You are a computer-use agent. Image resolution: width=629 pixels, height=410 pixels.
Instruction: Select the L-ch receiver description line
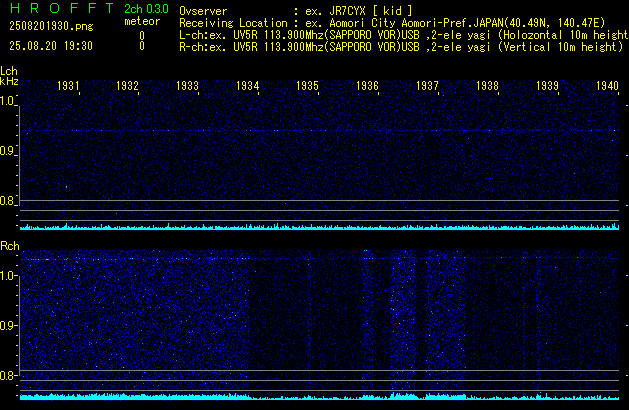[x=404, y=35]
